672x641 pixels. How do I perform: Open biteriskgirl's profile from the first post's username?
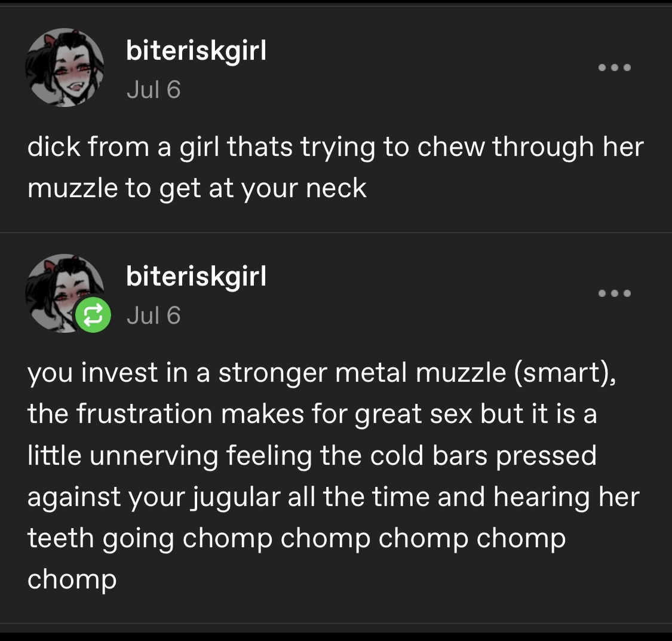pyautogui.click(x=197, y=51)
